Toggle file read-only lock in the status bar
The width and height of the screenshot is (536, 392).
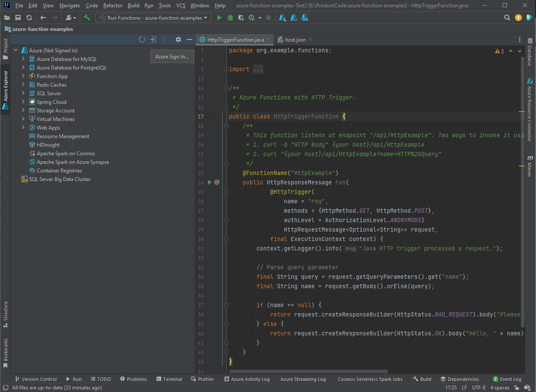517,387
